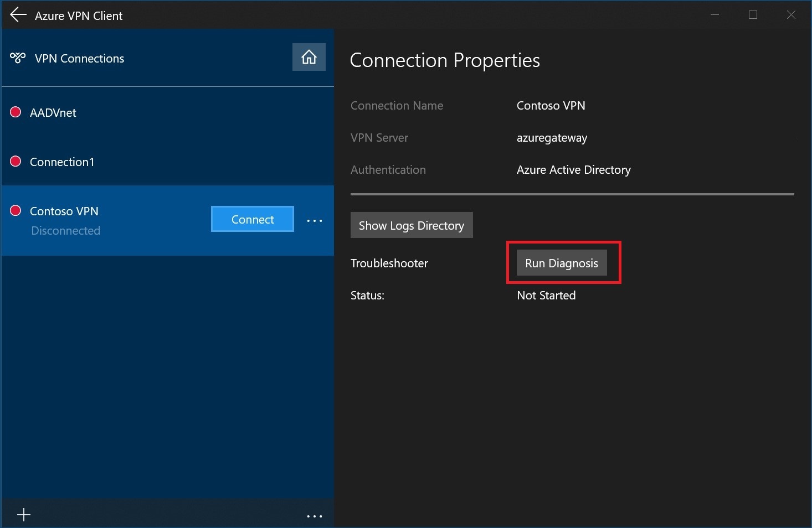This screenshot has width=812, height=528.
Task: Select the Connection1 entry
Action: tap(62, 162)
